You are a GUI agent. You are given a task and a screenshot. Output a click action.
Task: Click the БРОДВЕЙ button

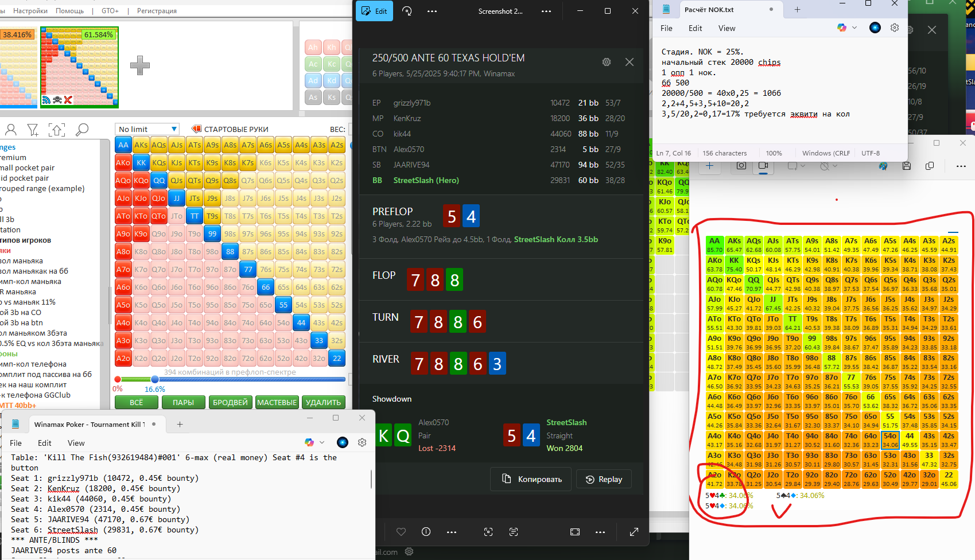point(230,402)
